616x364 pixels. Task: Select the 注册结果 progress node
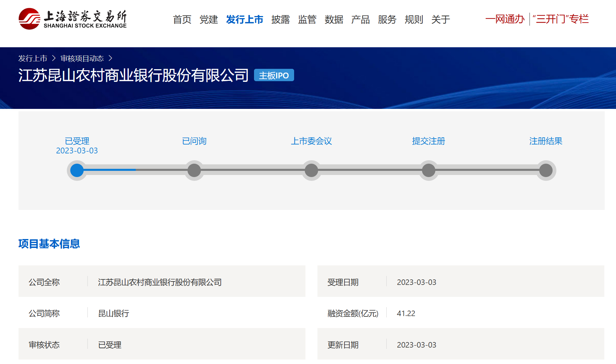point(546,170)
